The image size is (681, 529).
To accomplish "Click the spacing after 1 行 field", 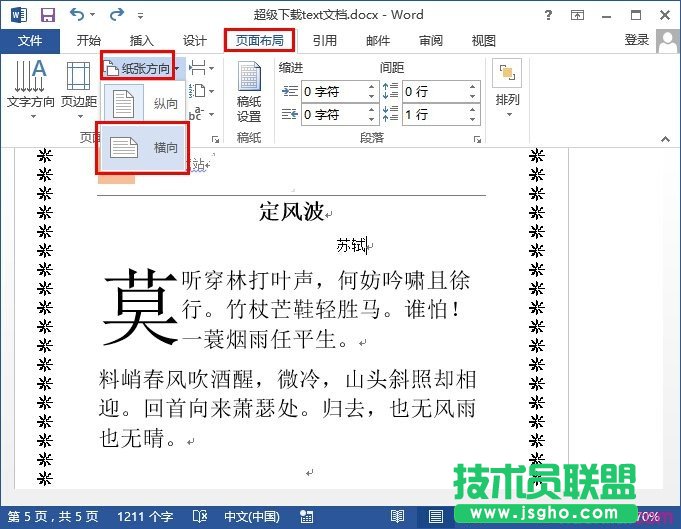I will [435, 115].
